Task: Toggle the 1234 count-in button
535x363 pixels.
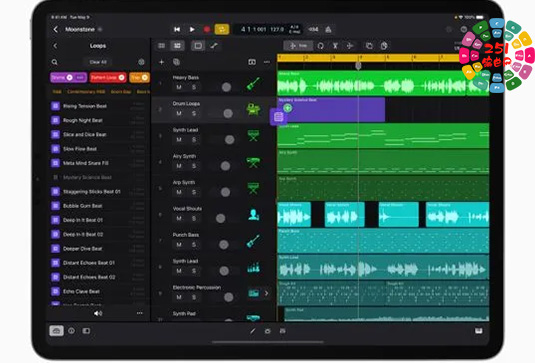Action: 313,29
